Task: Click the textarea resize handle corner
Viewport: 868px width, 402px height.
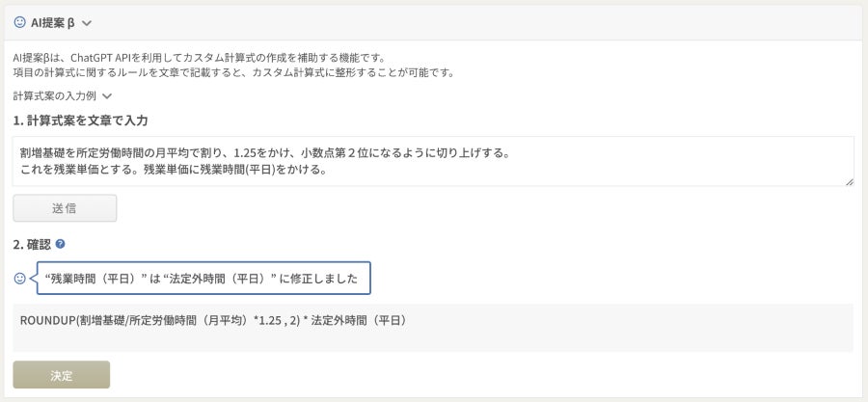Action: [x=848, y=181]
